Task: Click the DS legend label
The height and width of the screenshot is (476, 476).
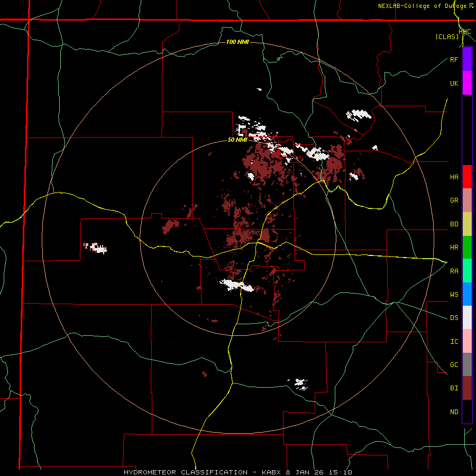Action: click(454, 318)
